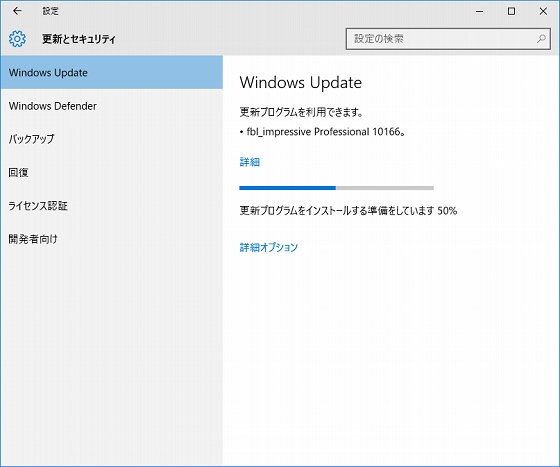Click the 更新プログラムを利用できます text
Screen dimensions: 560x467
point(301,112)
